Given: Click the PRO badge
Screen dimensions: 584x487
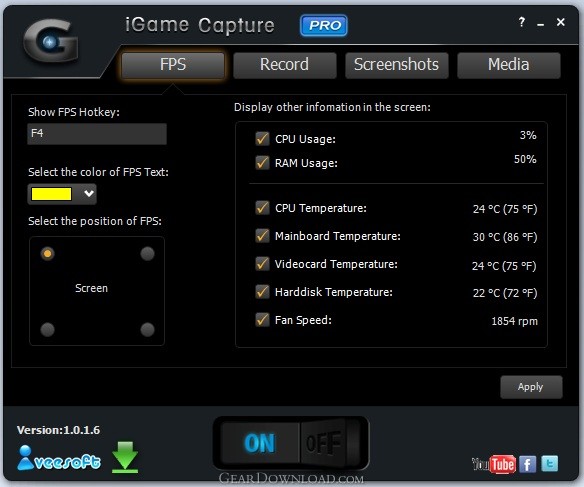Looking at the screenshot, I should point(324,25).
